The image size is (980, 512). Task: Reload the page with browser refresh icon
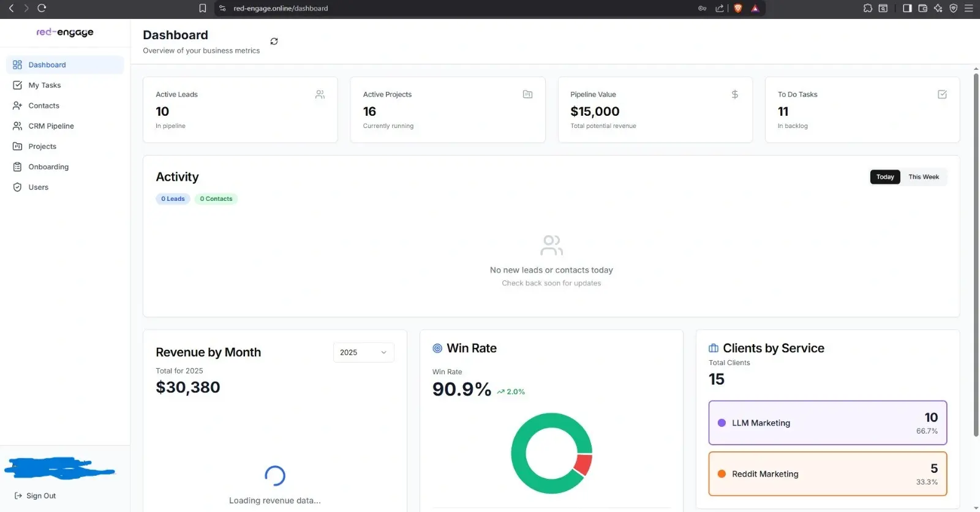coord(42,8)
